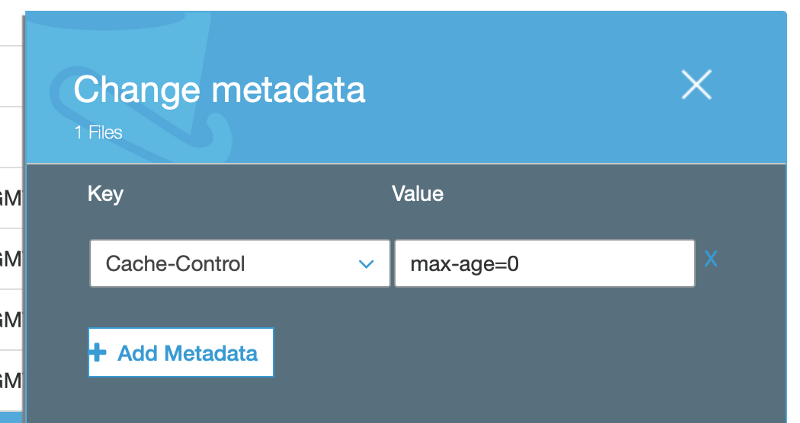Click the blue highlighted strip under the GMT rows
The height and width of the screenshot is (423, 800).
pyautogui.click(x=11, y=418)
